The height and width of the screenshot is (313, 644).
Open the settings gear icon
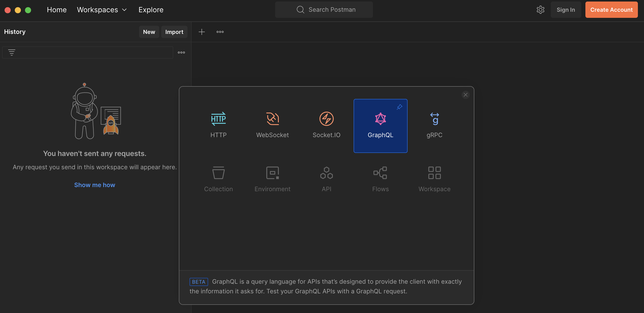[540, 10]
